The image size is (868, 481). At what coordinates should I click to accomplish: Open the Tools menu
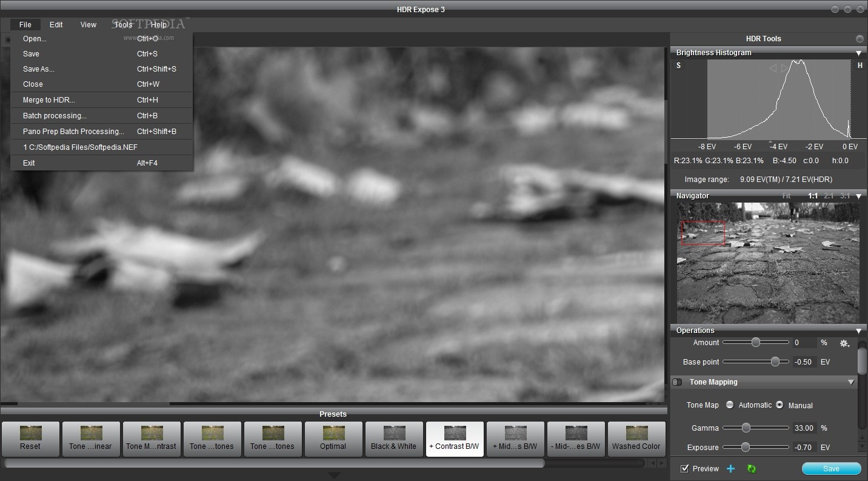(x=123, y=25)
